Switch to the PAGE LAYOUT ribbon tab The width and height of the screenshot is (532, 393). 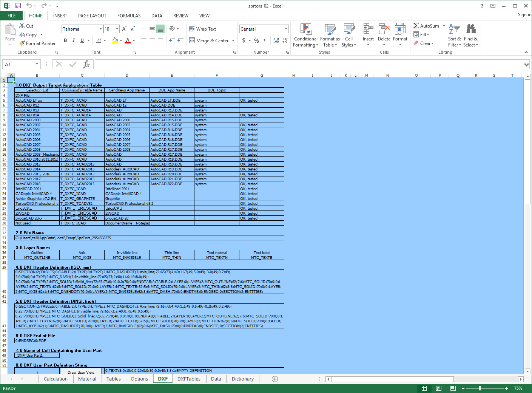click(x=92, y=15)
